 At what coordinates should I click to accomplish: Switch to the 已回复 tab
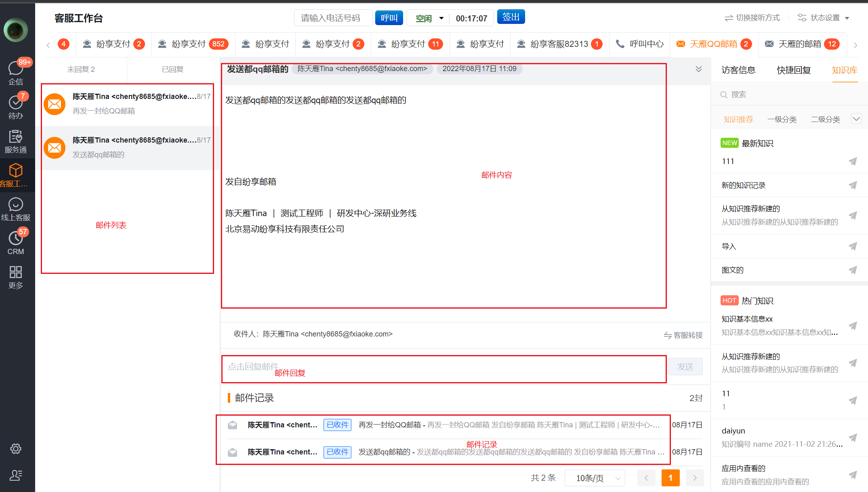[x=172, y=69]
